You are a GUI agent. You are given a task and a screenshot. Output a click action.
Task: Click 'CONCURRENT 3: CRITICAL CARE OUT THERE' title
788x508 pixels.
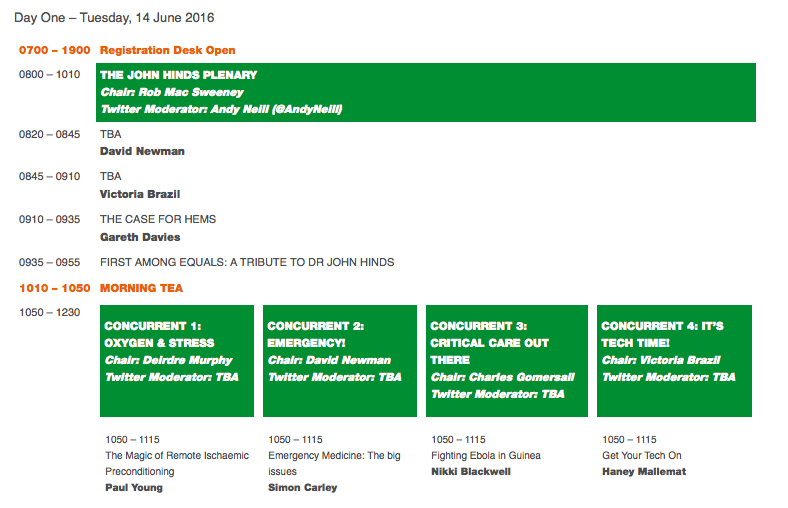tap(489, 343)
